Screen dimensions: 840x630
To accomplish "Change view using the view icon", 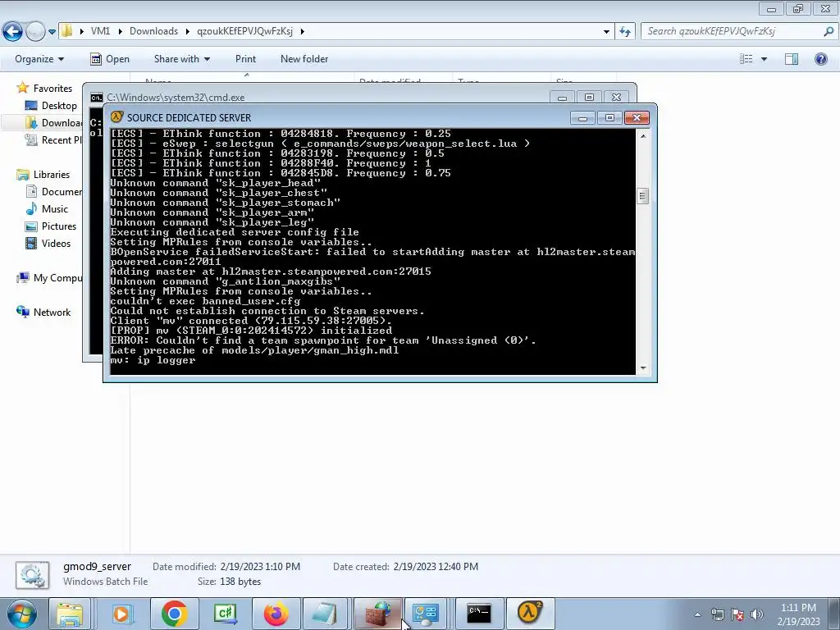I will (x=746, y=59).
